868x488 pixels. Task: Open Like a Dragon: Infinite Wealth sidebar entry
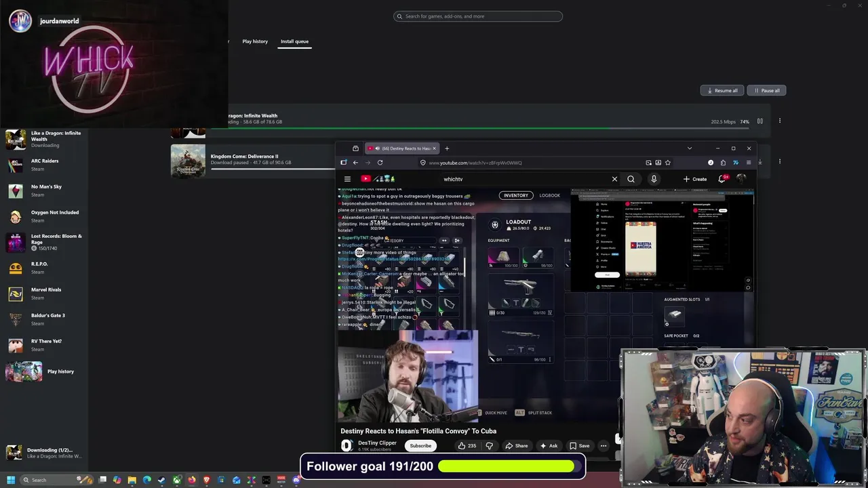tap(44, 139)
